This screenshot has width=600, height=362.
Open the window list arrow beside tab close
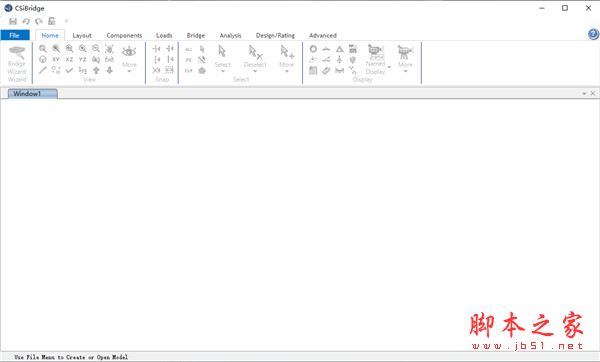click(584, 93)
